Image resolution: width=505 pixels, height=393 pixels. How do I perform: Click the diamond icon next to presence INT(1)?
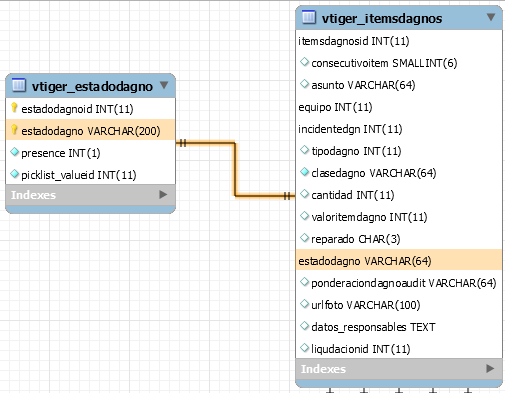[x=14, y=152]
